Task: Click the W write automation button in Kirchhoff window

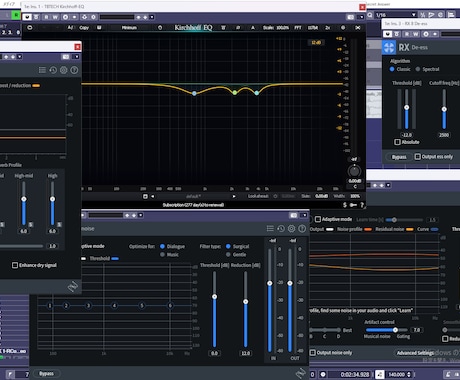Action: point(55,17)
